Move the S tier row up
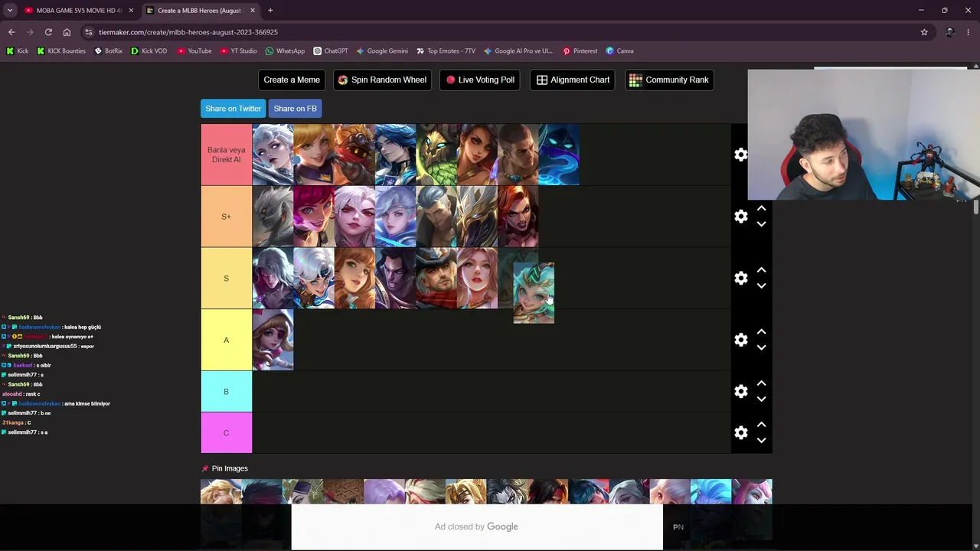Viewport: 980px width, 551px height. pos(761,270)
